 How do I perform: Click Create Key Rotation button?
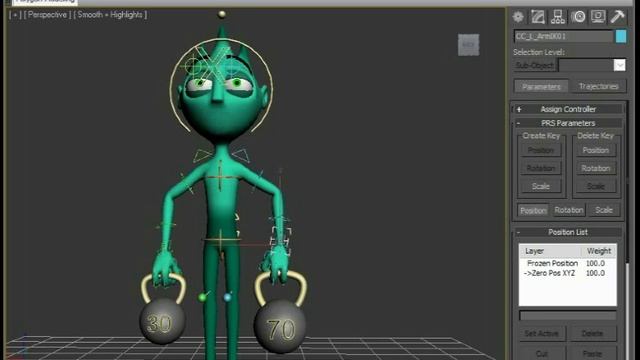540,168
